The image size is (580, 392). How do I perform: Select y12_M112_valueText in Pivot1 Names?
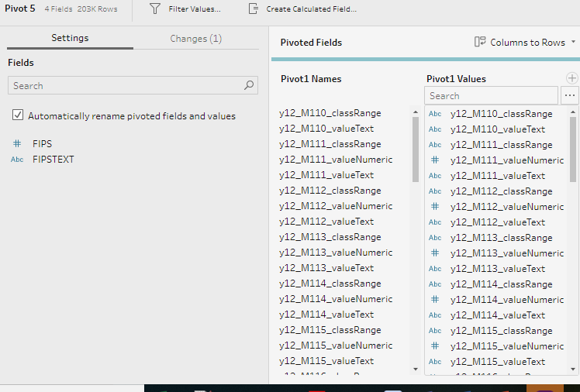coord(326,222)
